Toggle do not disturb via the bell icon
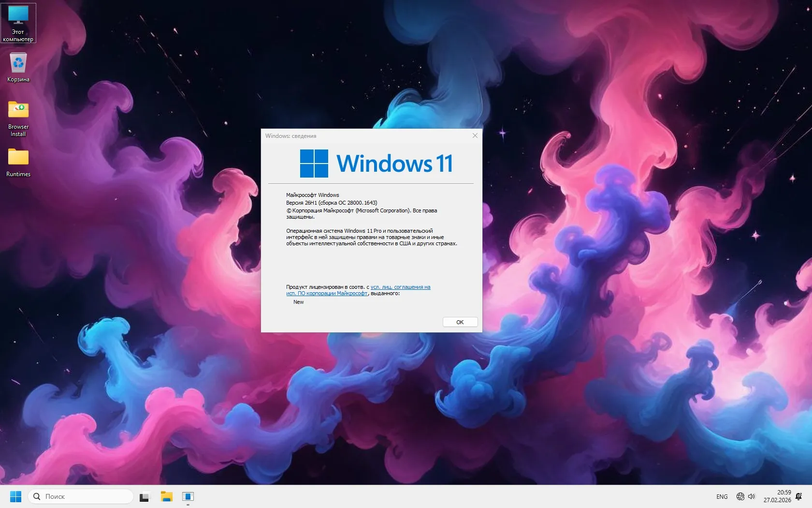 (x=801, y=496)
